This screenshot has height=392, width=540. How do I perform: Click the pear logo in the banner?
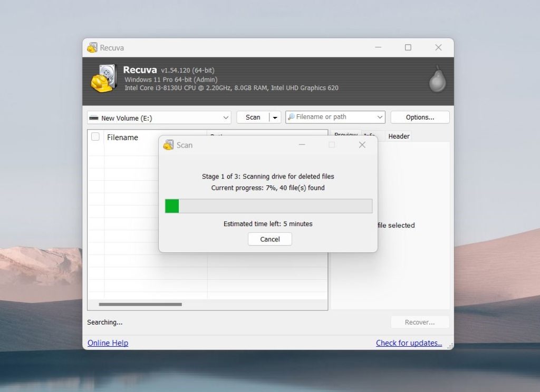pos(437,80)
